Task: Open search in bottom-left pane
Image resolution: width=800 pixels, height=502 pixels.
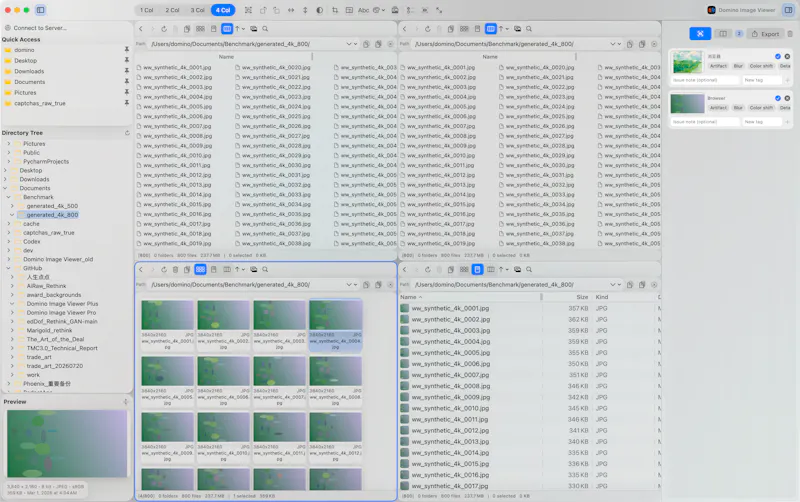Action: click(x=265, y=269)
